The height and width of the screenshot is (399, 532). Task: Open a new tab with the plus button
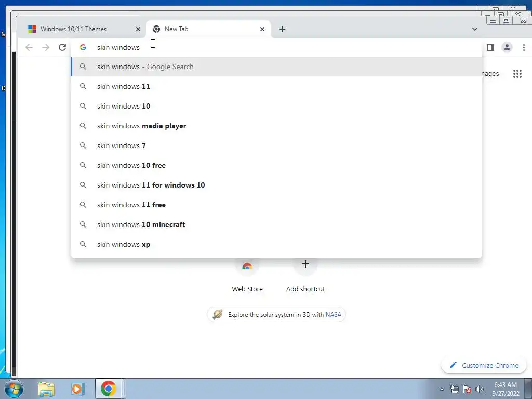coord(282,29)
